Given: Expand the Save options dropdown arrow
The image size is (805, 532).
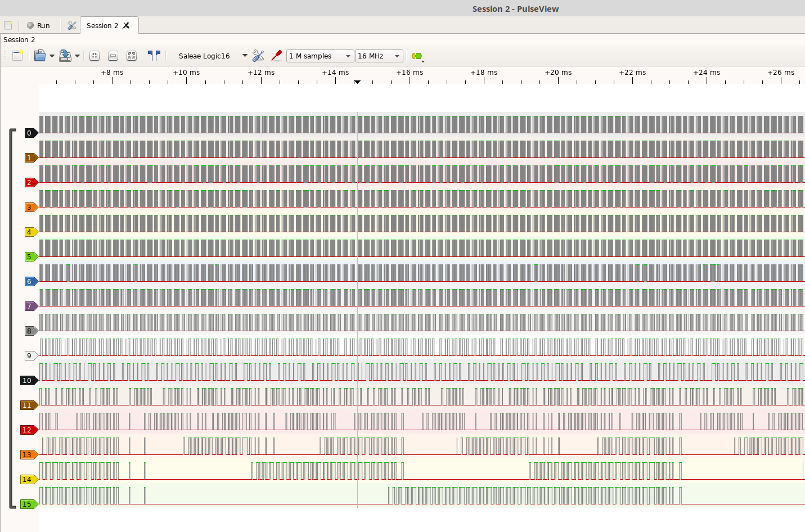Looking at the screenshot, I should [x=77, y=56].
